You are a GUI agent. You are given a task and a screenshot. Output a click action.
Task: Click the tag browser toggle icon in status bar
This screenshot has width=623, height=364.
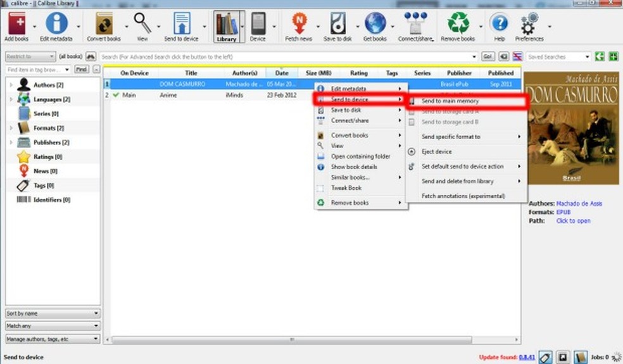click(546, 357)
